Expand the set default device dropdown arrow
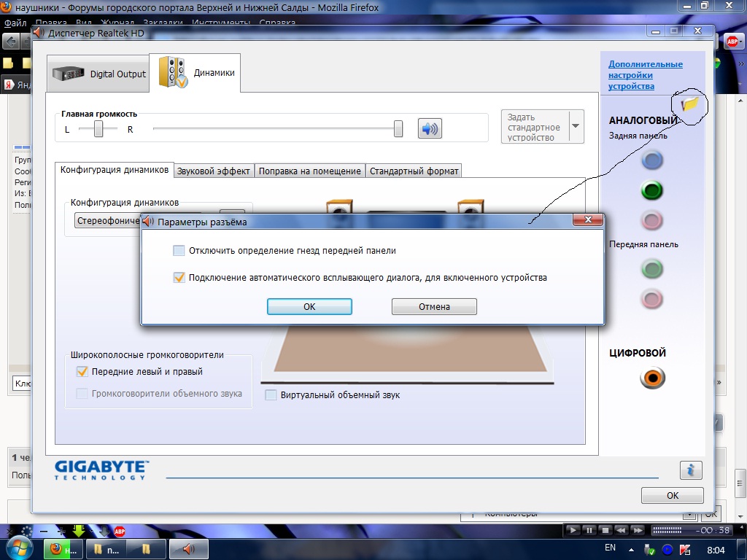The height and width of the screenshot is (560, 747). tap(576, 126)
